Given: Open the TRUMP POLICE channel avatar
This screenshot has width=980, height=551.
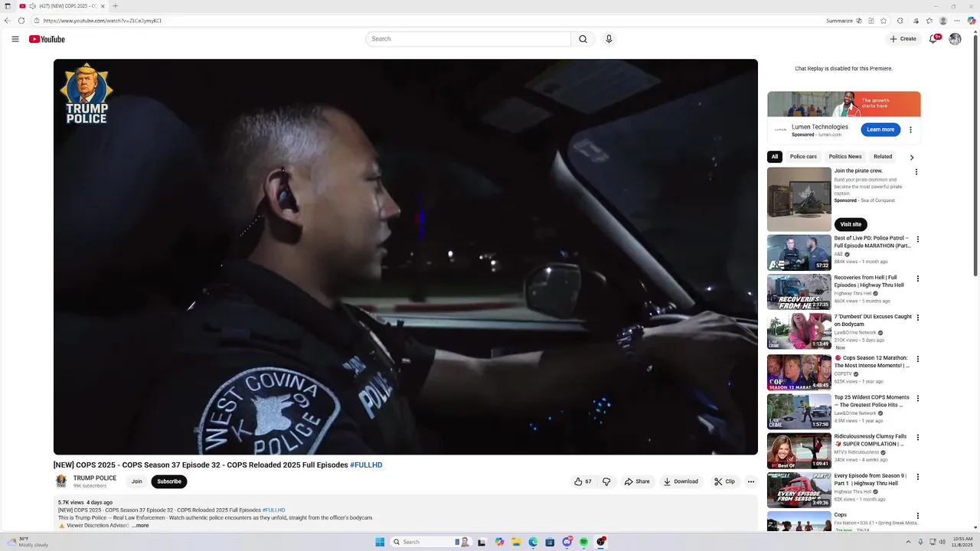Looking at the screenshot, I should tap(61, 481).
